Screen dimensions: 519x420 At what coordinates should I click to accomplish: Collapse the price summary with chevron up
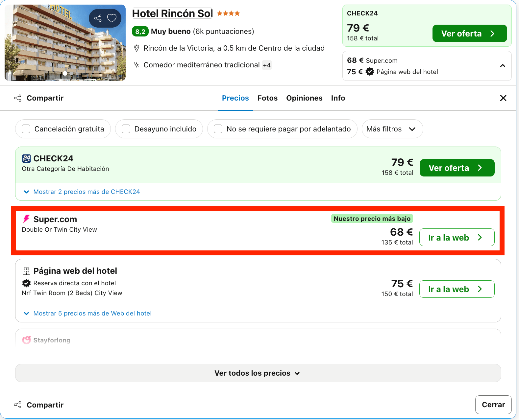point(503,66)
